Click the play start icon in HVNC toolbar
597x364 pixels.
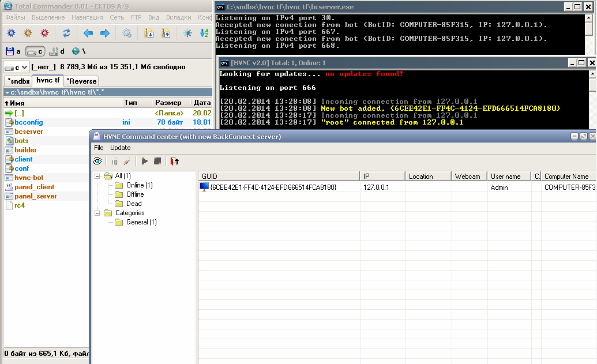144,162
